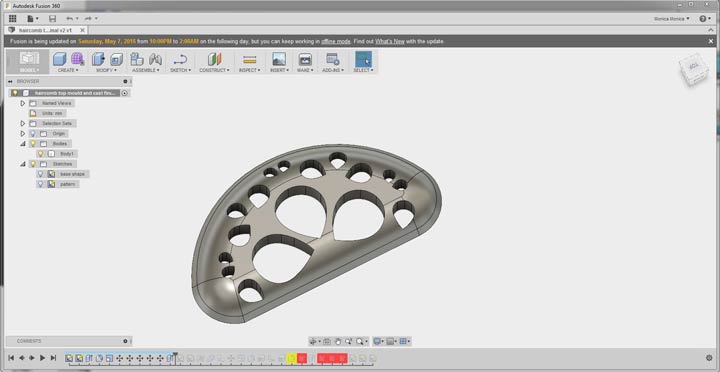Show the base shape sketch bulb
720x372 pixels.
click(x=41, y=174)
